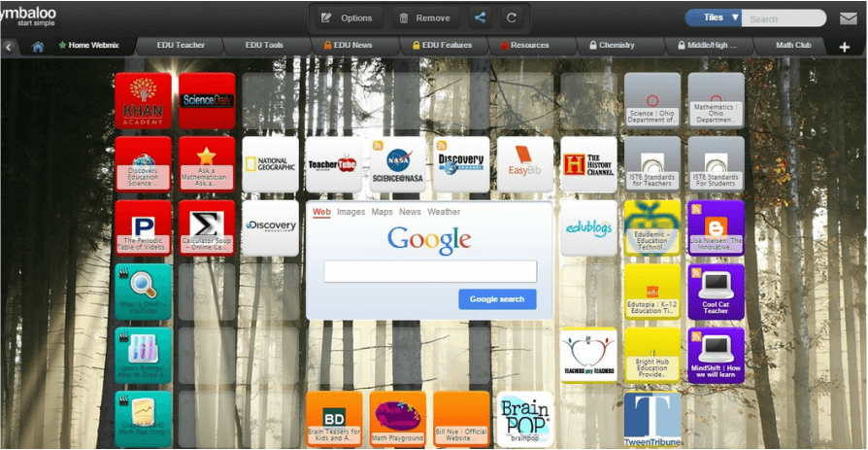868x450 pixels.
Task: Select Web in Google widget
Action: pos(321,212)
